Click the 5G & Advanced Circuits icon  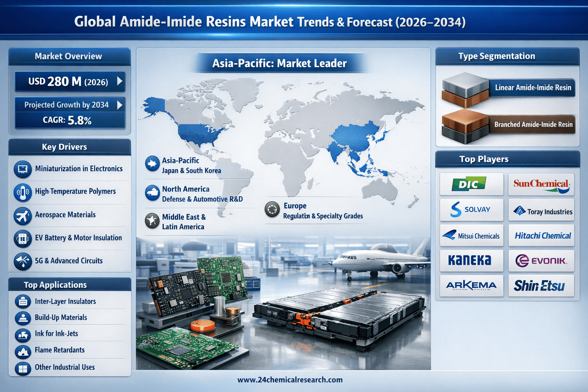[23, 261]
